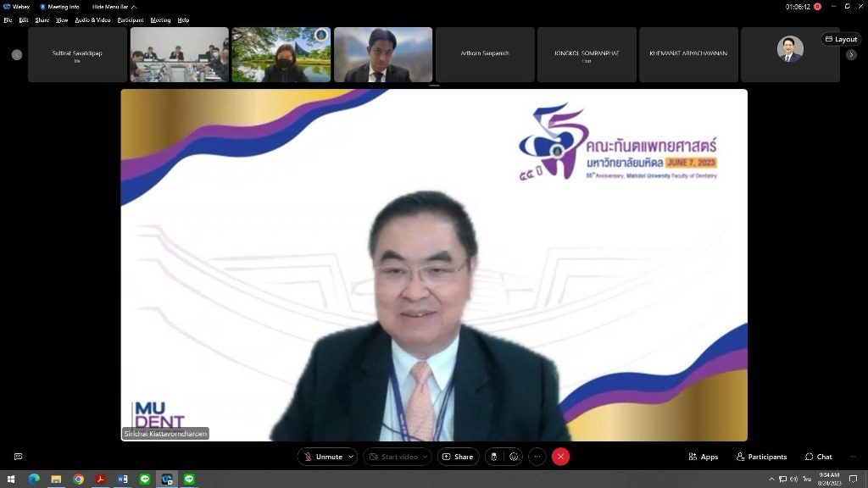Open the more options ellipsis menu
Screen dimensions: 868x488
point(537,457)
